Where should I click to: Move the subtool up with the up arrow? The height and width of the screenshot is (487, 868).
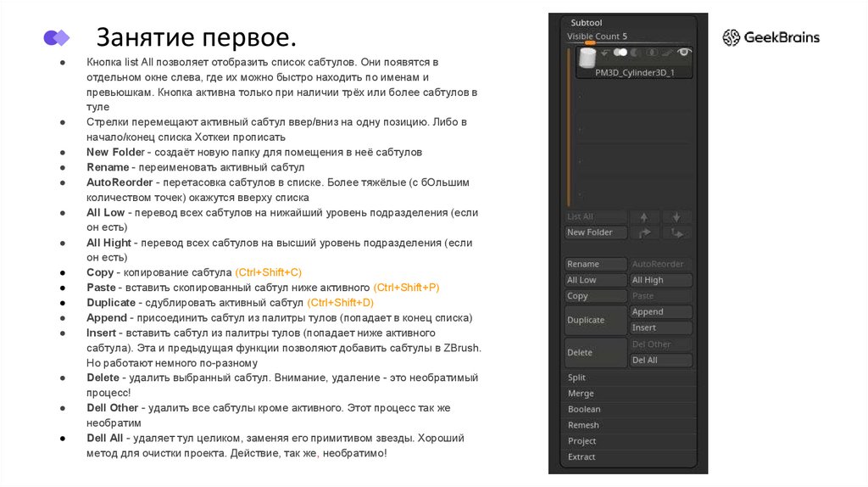pyautogui.click(x=644, y=216)
